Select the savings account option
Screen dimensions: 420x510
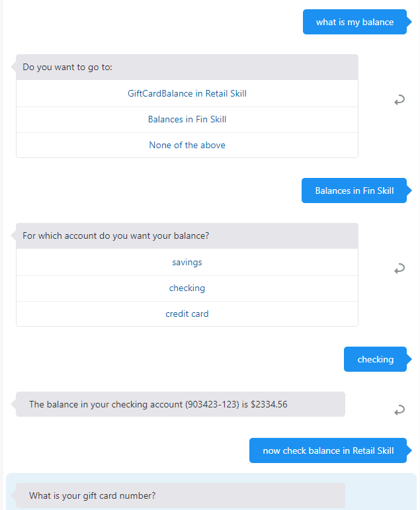(x=187, y=263)
